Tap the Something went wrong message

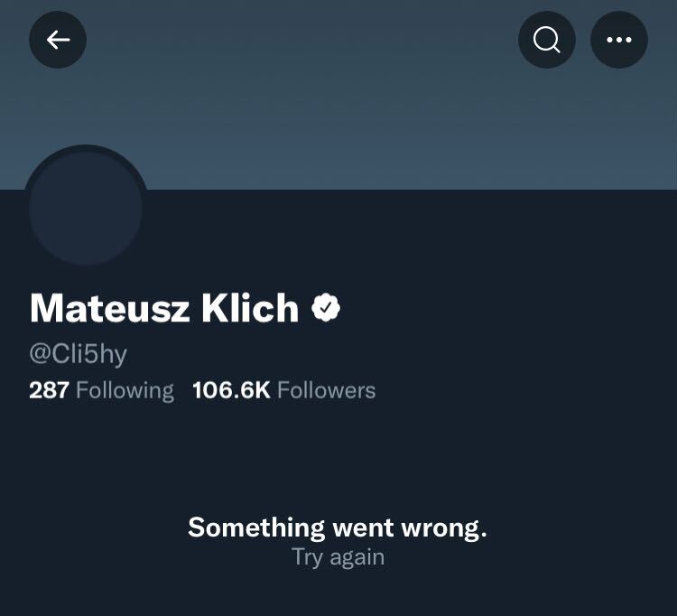[338, 527]
